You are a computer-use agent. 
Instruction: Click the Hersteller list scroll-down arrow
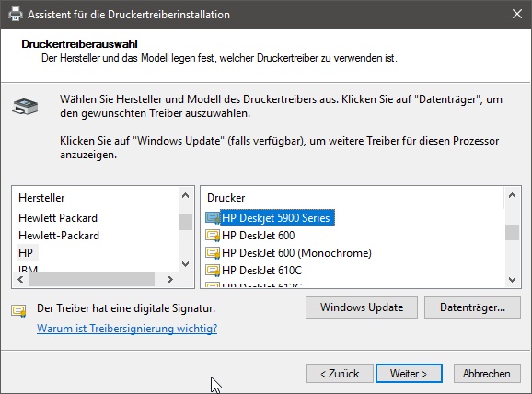[185, 264]
